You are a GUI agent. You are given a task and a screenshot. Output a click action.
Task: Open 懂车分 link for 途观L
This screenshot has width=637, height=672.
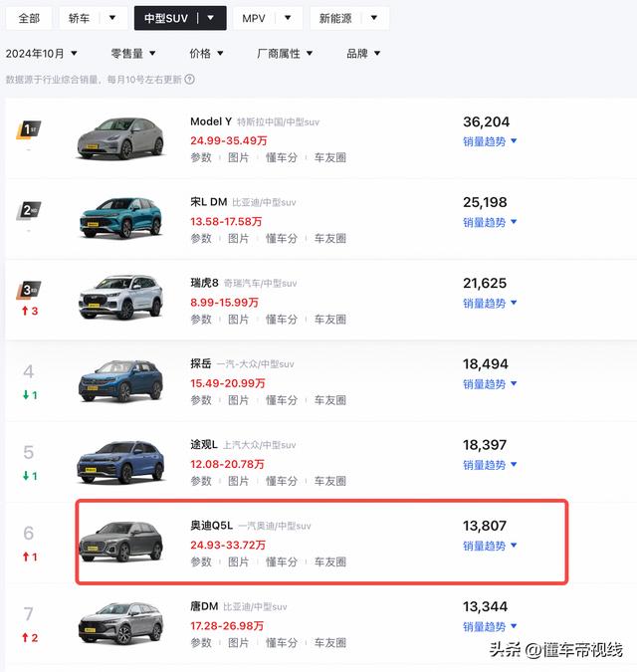coord(282,481)
